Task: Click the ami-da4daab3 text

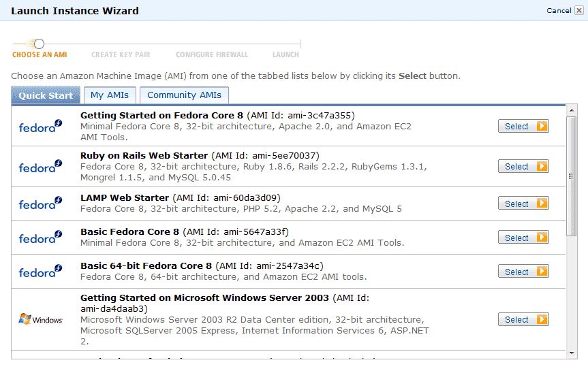Action: [114, 308]
